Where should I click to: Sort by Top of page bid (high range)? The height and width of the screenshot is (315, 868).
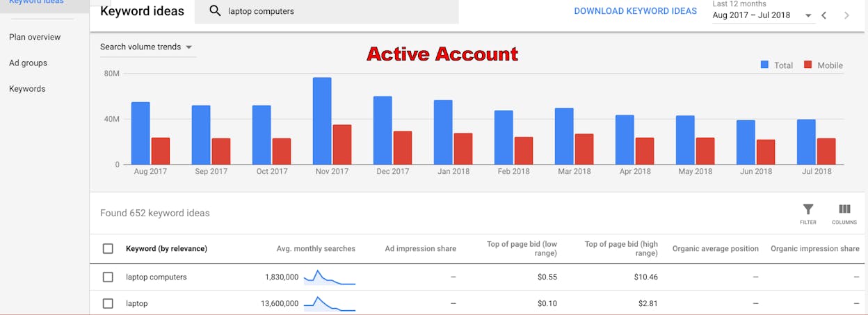point(621,248)
